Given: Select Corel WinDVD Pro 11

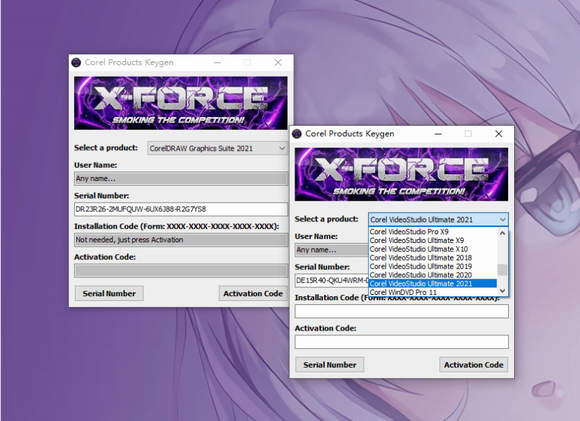Looking at the screenshot, I should click(x=433, y=292).
